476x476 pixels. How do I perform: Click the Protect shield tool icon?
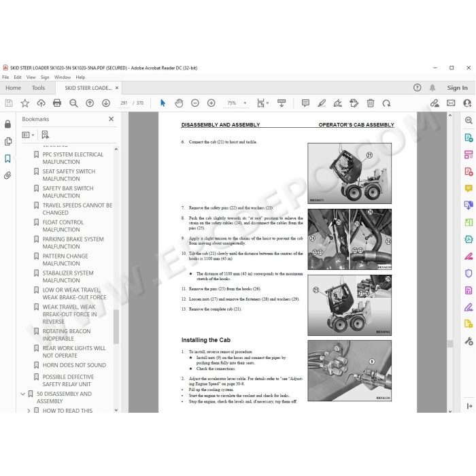click(x=469, y=273)
